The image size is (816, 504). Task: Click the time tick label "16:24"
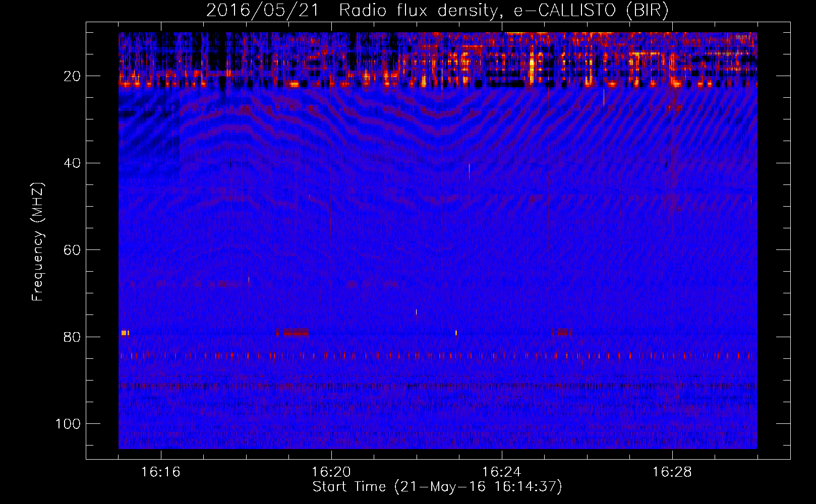[502, 472]
